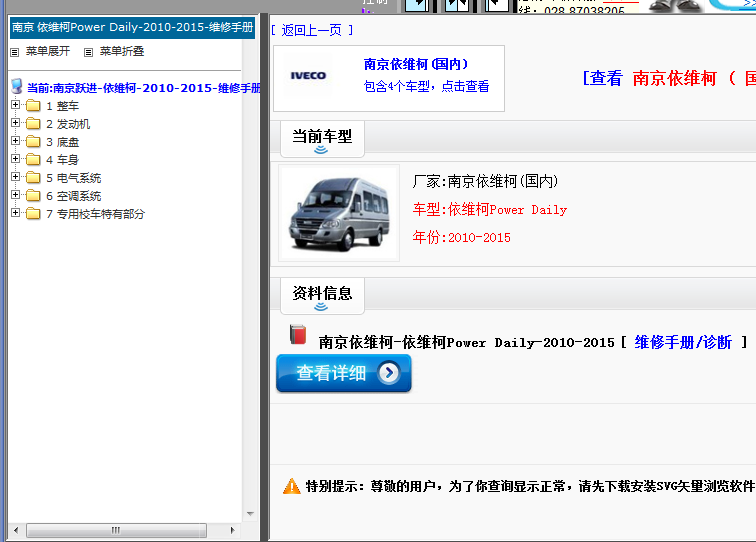Click the right arrow of horizontal scrollbar
The height and width of the screenshot is (542, 756).
[x=232, y=530]
